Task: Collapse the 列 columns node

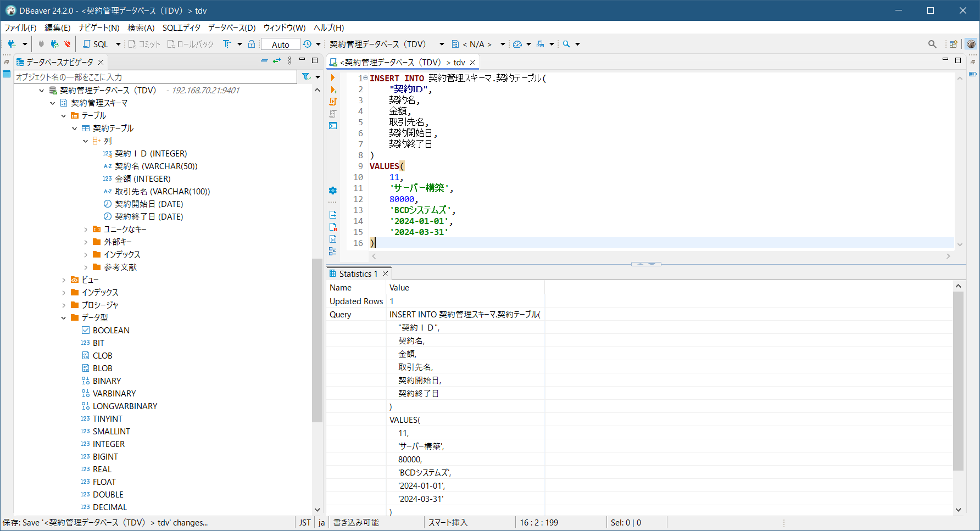Action: 86,141
